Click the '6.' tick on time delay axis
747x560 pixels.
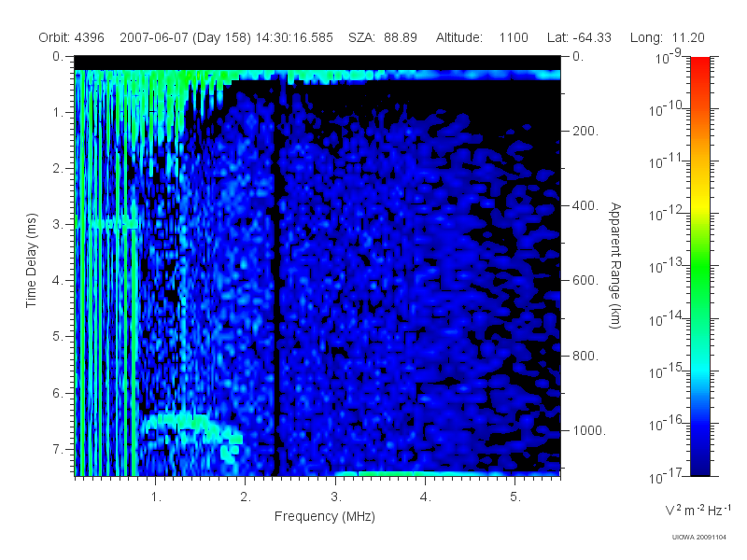[58, 393]
